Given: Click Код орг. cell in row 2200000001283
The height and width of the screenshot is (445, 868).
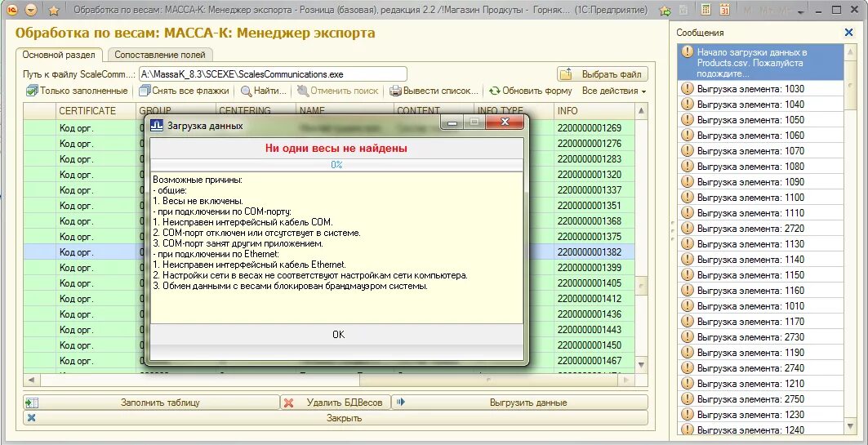Looking at the screenshot, I should tap(96, 159).
